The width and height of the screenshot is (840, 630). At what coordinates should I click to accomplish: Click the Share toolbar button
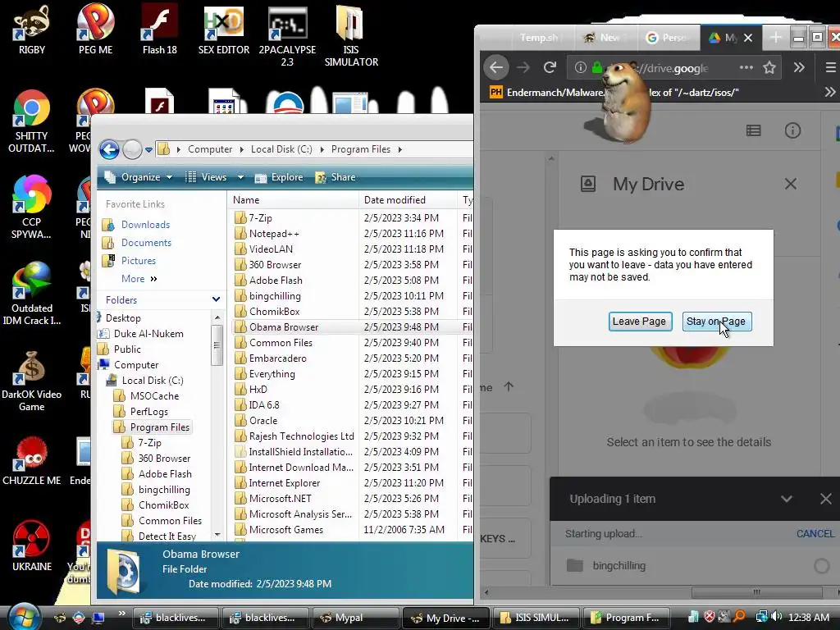336,177
